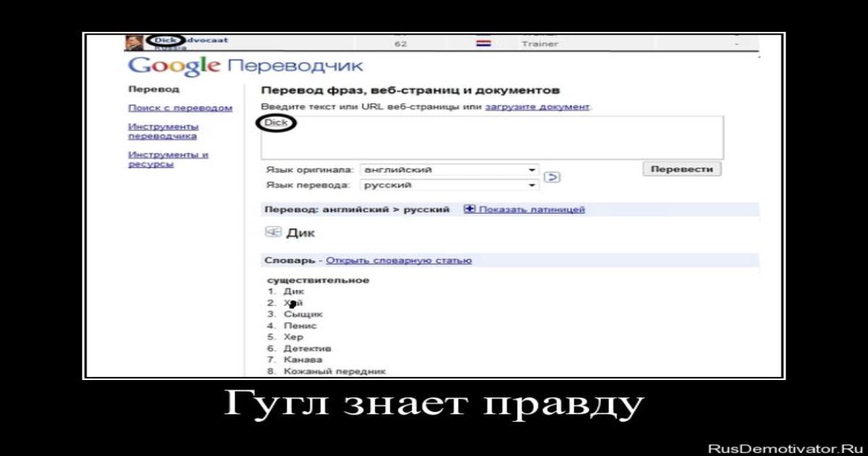Click the Переводчик title text
This screenshot has height=456, width=868.
pos(295,67)
